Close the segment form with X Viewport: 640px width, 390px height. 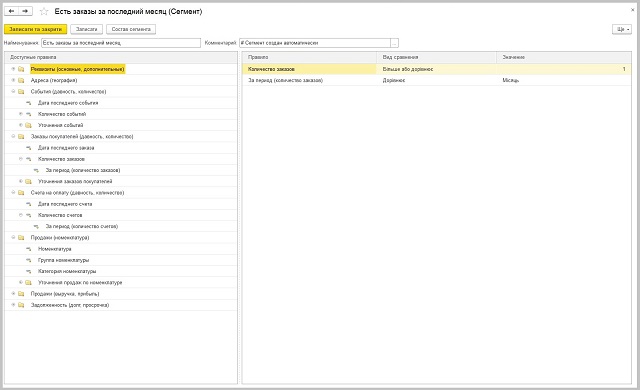pyautogui.click(x=633, y=10)
